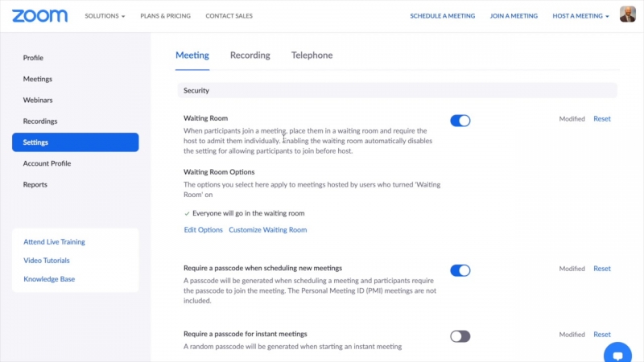Image resolution: width=644 pixels, height=362 pixels.
Task: Click the Zoom logo
Action: click(39, 15)
